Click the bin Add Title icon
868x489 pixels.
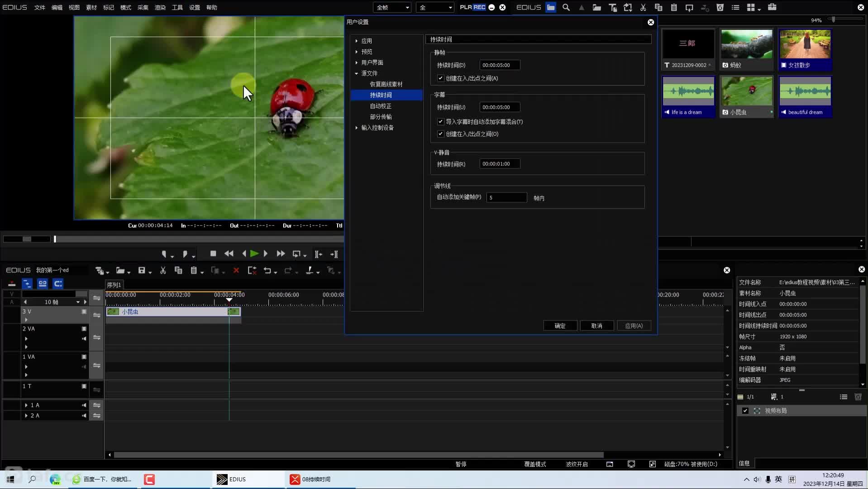pos(613,7)
